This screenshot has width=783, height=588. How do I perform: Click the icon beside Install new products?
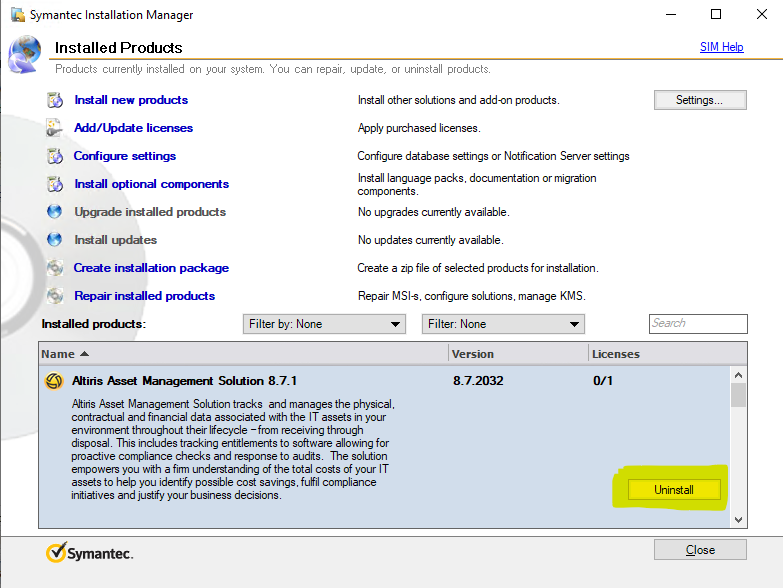click(54, 100)
